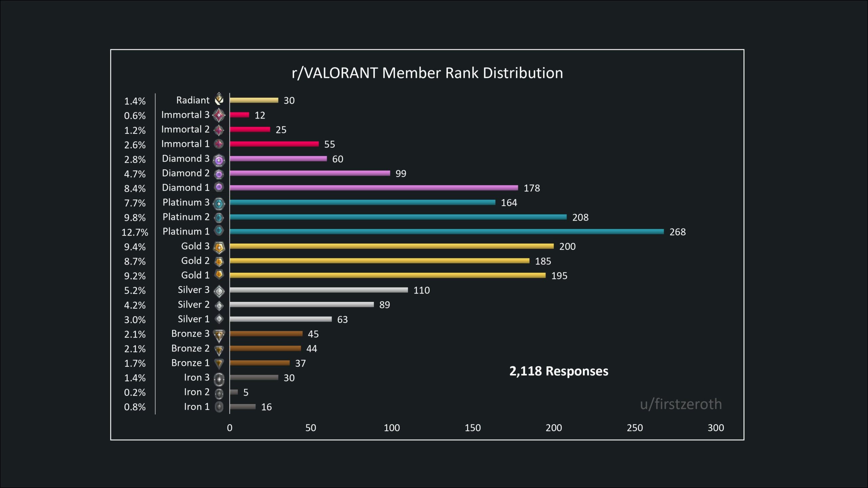Screen dimensions: 868x488
Task: Click the '9.8%' percentage label
Action: (x=135, y=218)
